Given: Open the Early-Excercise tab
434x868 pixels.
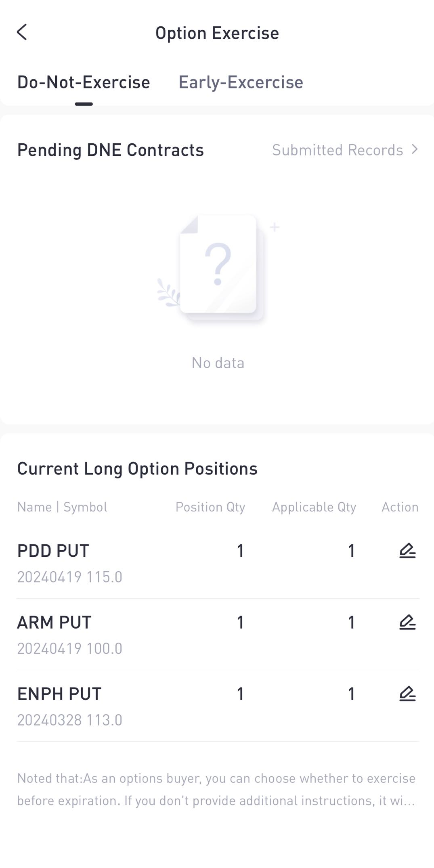Looking at the screenshot, I should coord(241,82).
